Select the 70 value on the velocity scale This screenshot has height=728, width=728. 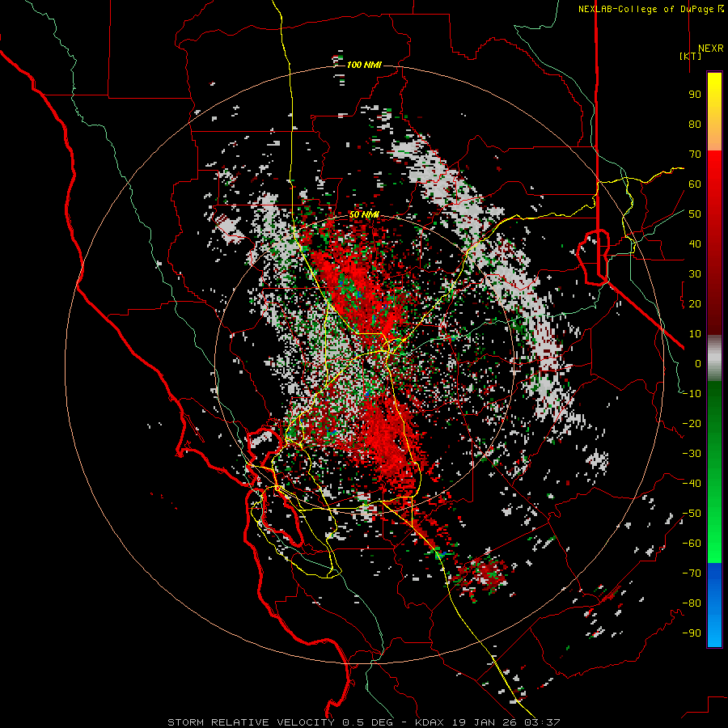click(695, 154)
